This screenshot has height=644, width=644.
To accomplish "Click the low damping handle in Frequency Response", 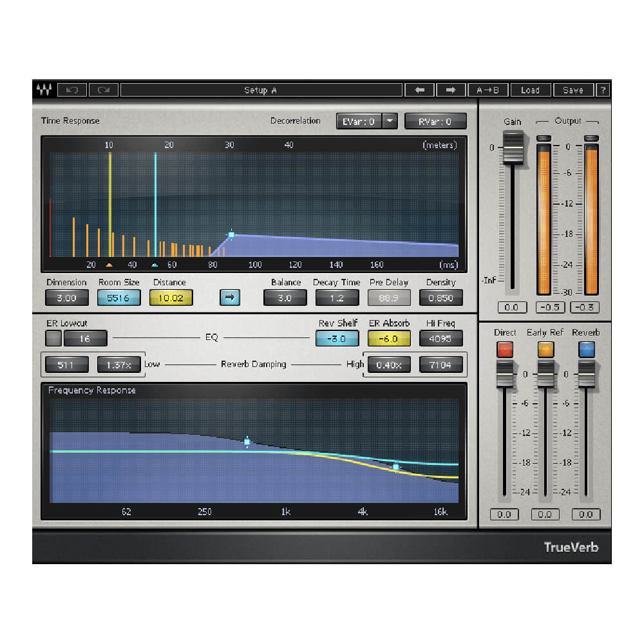I will click(x=247, y=442).
